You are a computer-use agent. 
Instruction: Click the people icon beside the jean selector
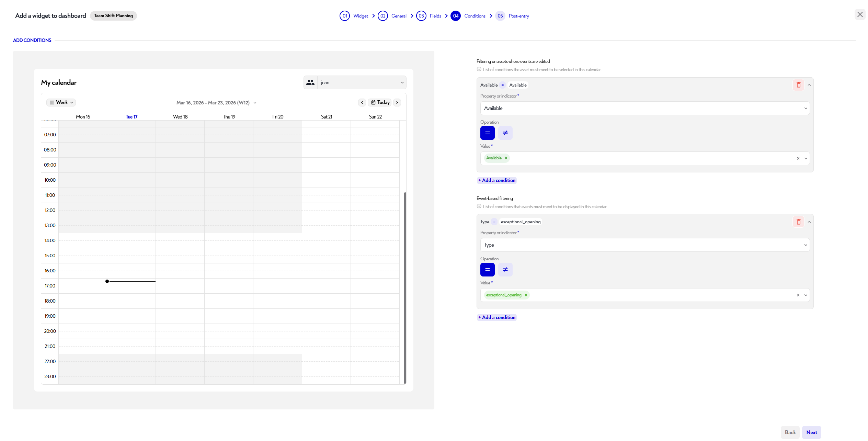(310, 82)
